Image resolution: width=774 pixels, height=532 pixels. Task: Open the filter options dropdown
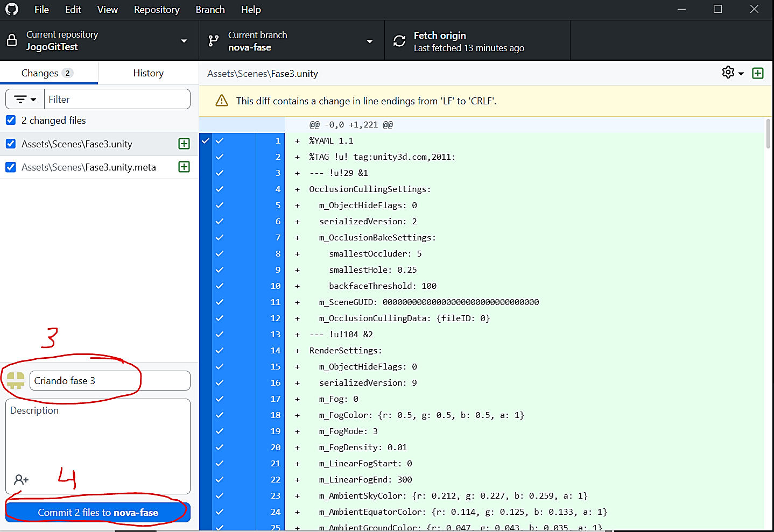point(25,100)
